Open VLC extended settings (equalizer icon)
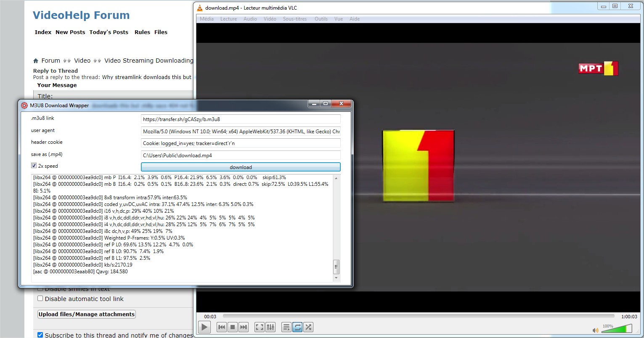This screenshot has width=644, height=338. (x=270, y=327)
